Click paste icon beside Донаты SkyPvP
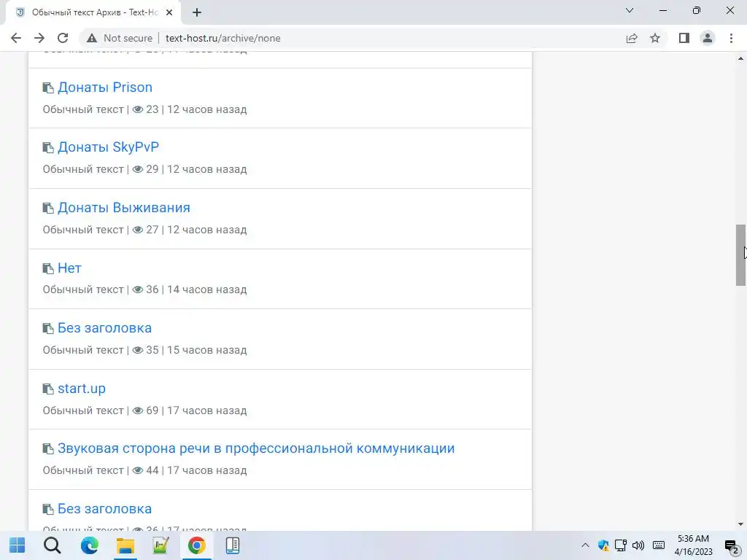Viewport: 747px width, 560px height. tap(48, 147)
